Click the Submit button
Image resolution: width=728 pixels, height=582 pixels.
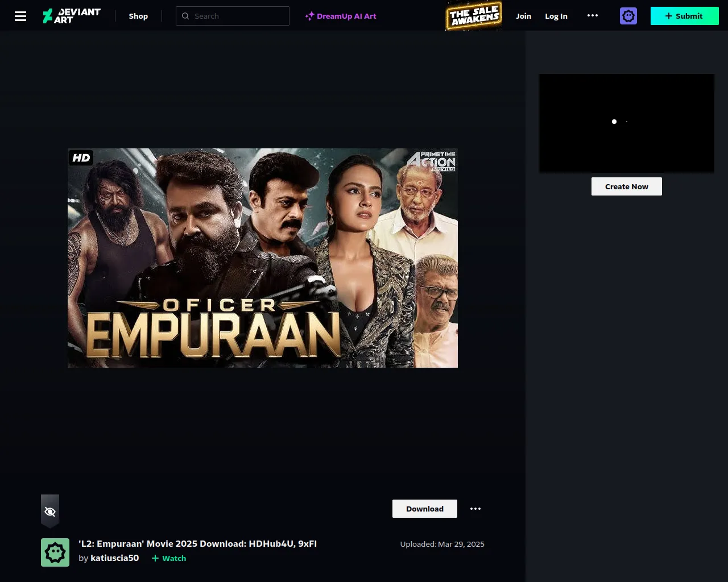[685, 16]
